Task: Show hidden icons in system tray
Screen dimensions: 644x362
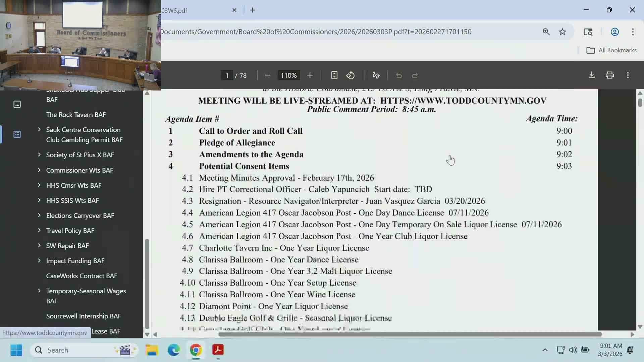Action: click(545, 350)
